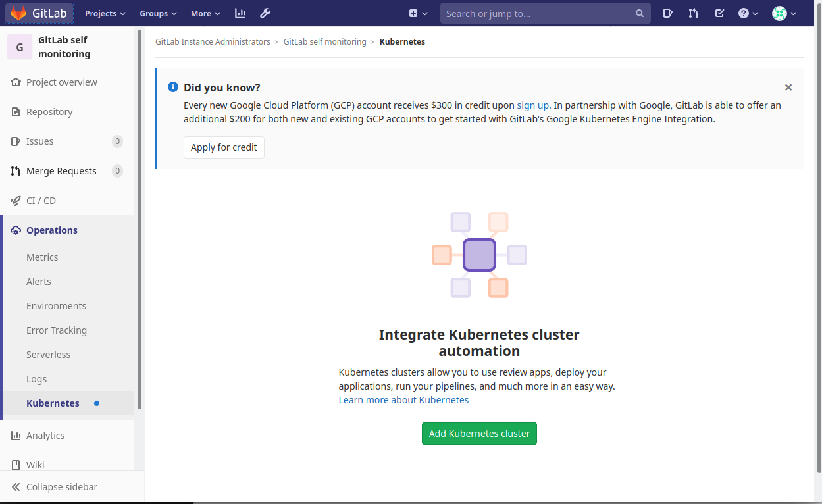The image size is (822, 504).
Task: Open the Admin Area wrench icon
Action: 265,13
